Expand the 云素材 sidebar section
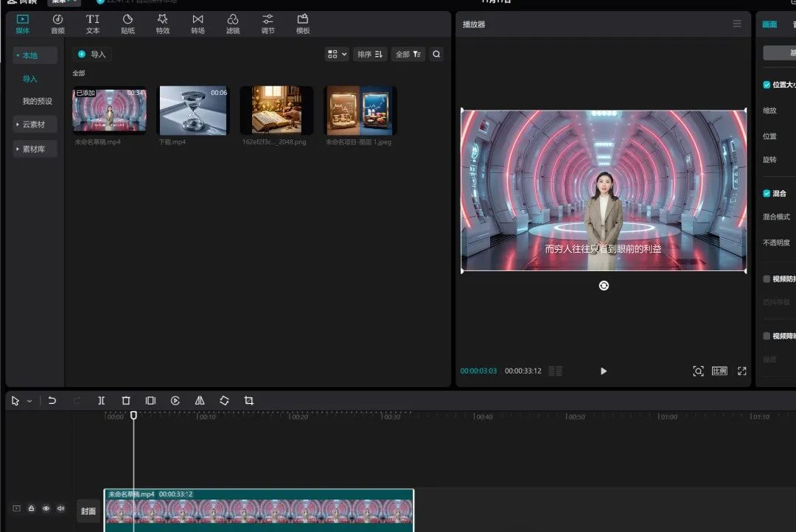 click(x=34, y=125)
